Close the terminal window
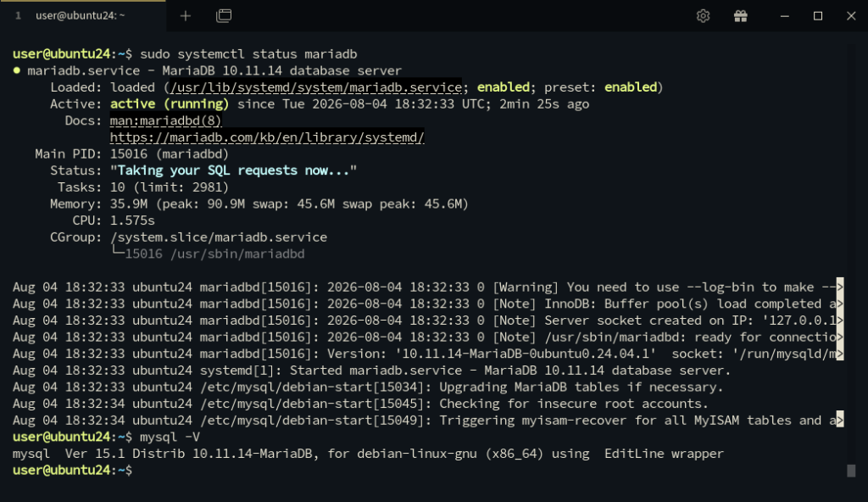 click(851, 16)
